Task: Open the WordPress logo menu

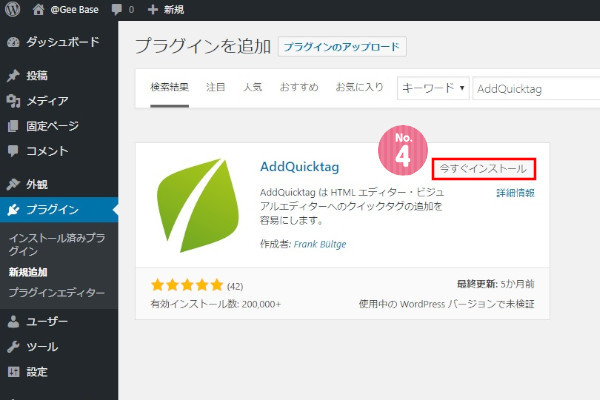Action: (12, 9)
